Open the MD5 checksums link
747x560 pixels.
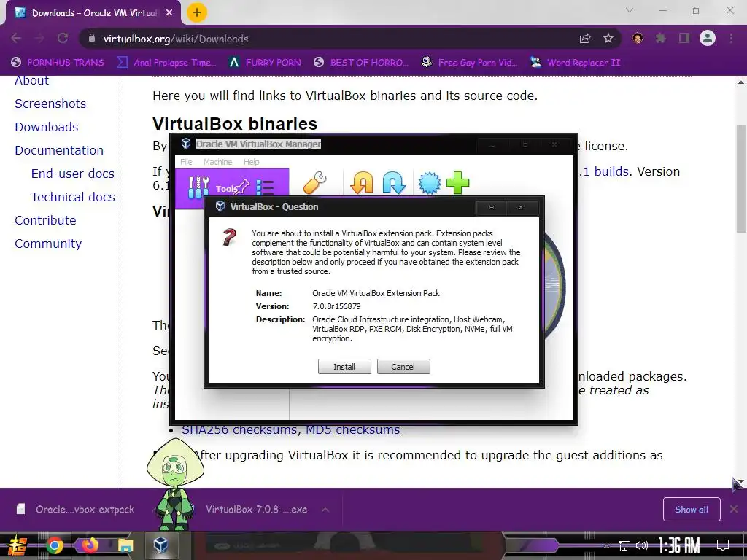352,430
